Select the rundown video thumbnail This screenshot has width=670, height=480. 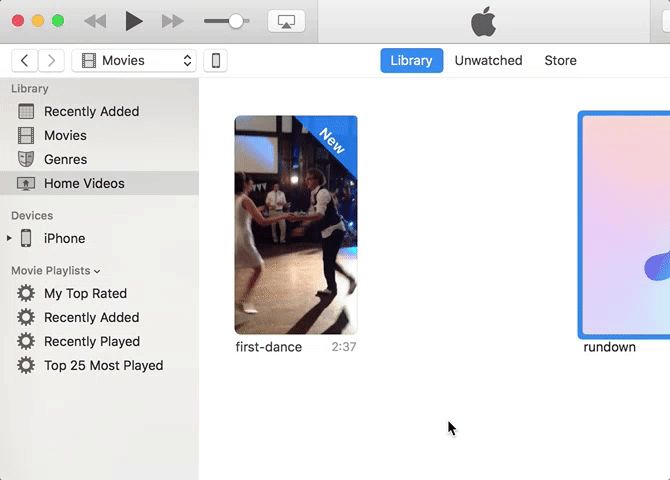pyautogui.click(x=624, y=225)
